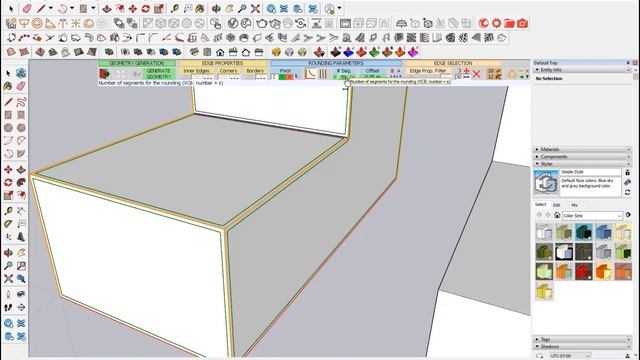
Task: Select the yellow cube style thumbnail
Action: (544, 291)
